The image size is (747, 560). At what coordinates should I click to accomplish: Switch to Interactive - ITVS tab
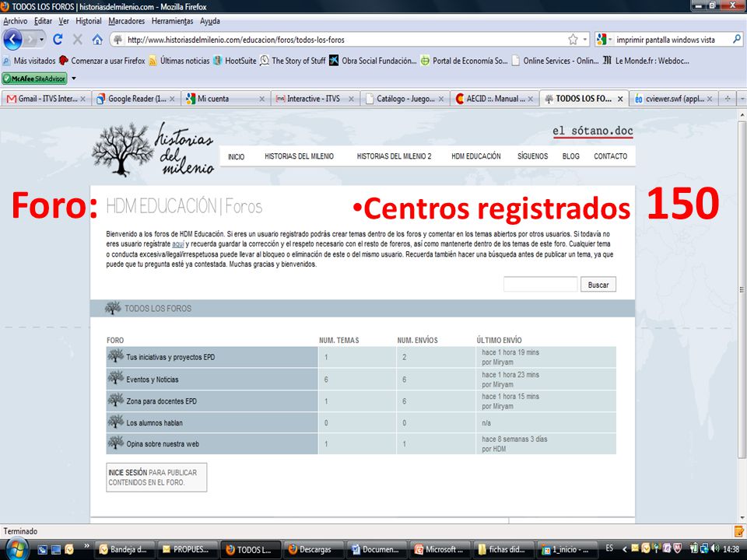click(x=315, y=99)
